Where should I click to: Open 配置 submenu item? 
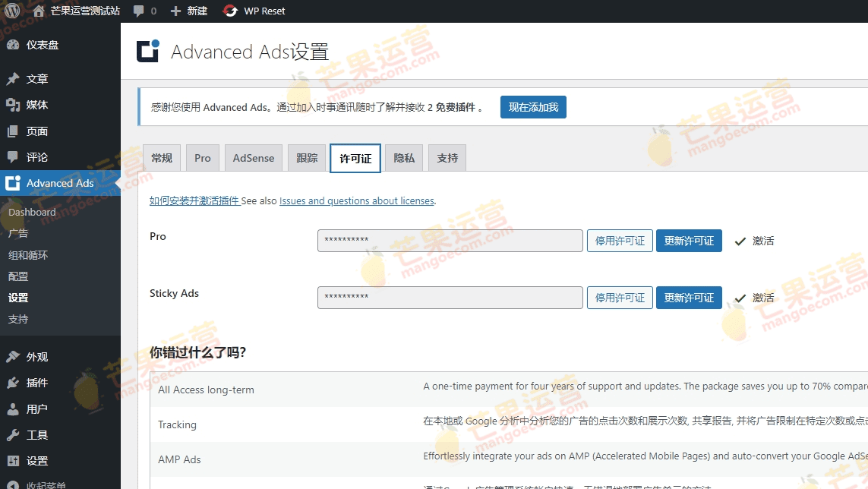pos(18,276)
